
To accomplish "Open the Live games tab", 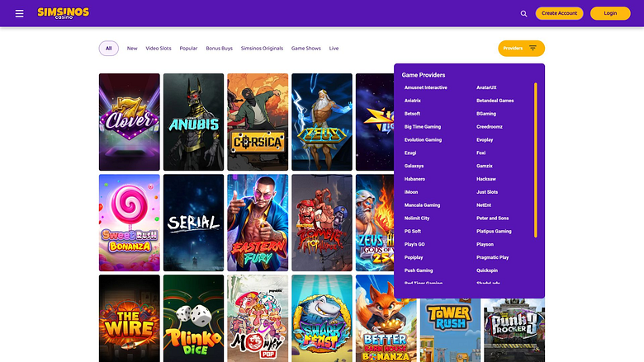I will coord(334,49).
